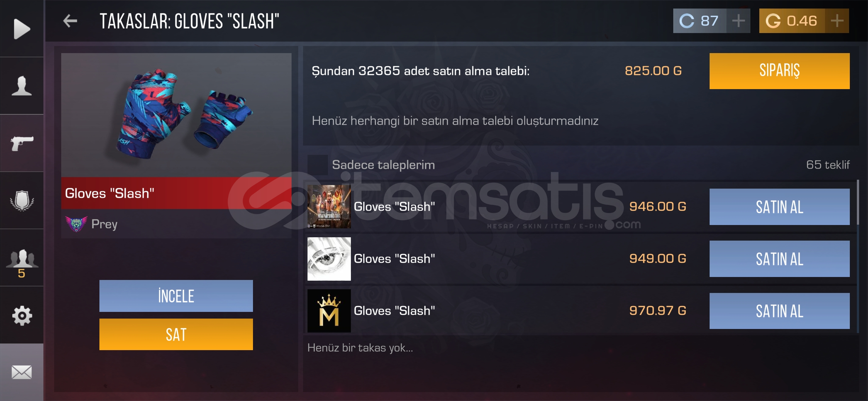Open the mail envelope icon
This screenshot has width=868, height=401.
[22, 372]
